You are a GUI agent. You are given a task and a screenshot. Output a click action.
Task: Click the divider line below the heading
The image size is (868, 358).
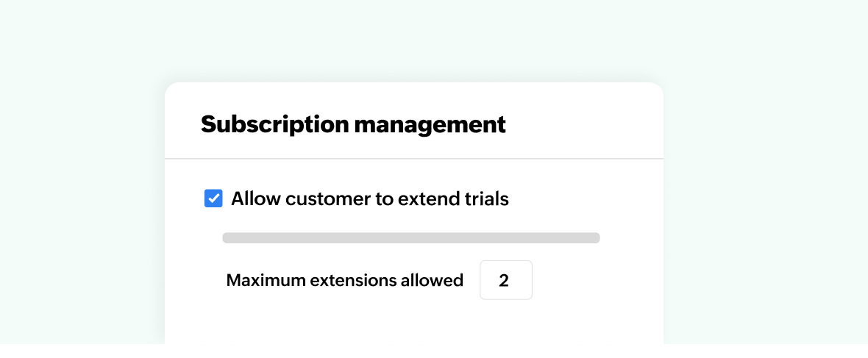click(414, 158)
